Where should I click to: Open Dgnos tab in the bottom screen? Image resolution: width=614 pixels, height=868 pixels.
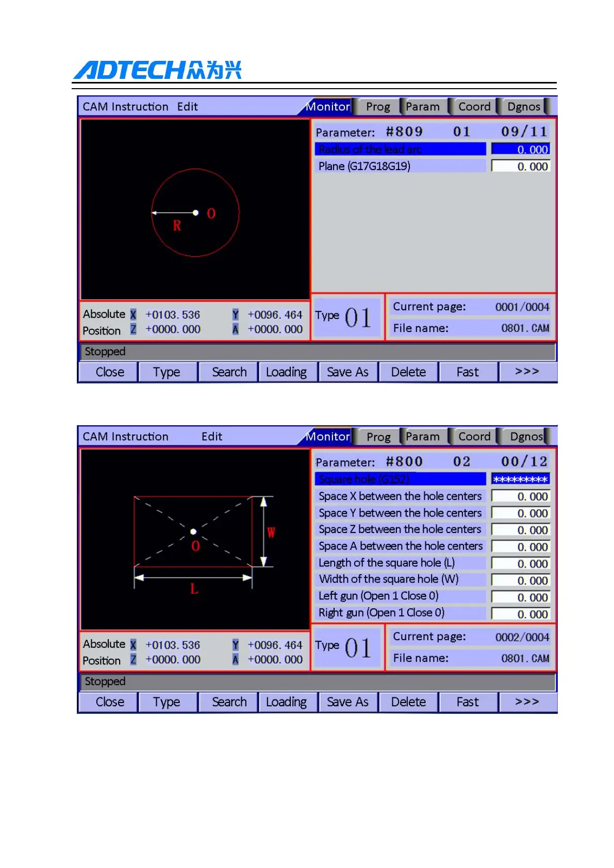[x=526, y=437]
